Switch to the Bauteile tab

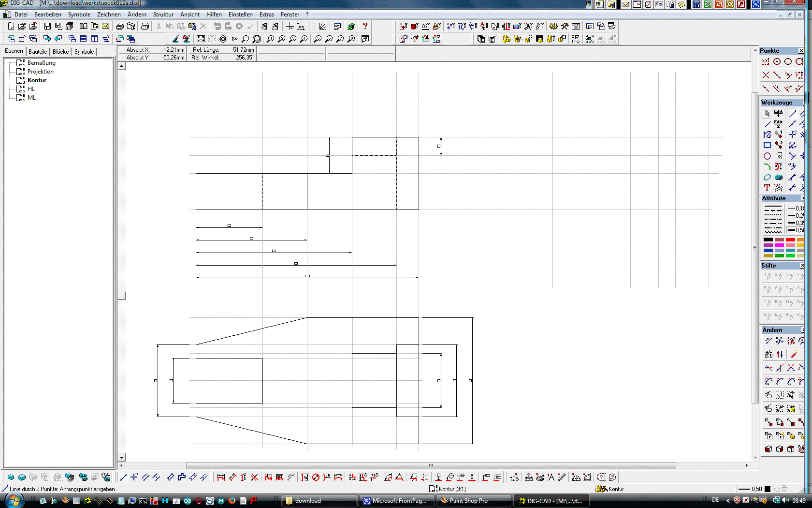pyautogui.click(x=38, y=52)
